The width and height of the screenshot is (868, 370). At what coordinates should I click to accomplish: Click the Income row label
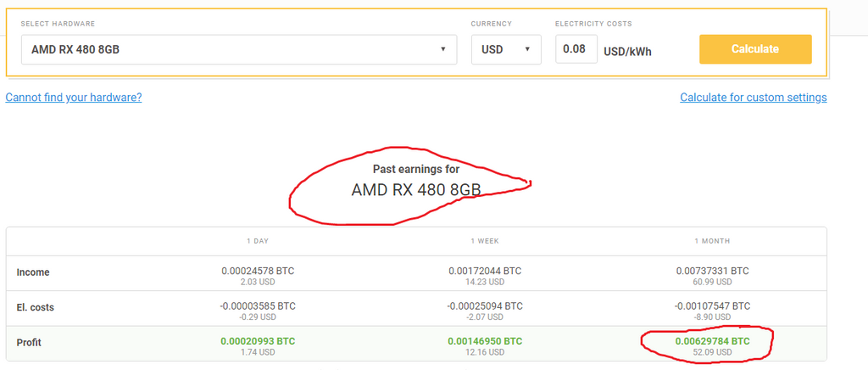(x=33, y=272)
